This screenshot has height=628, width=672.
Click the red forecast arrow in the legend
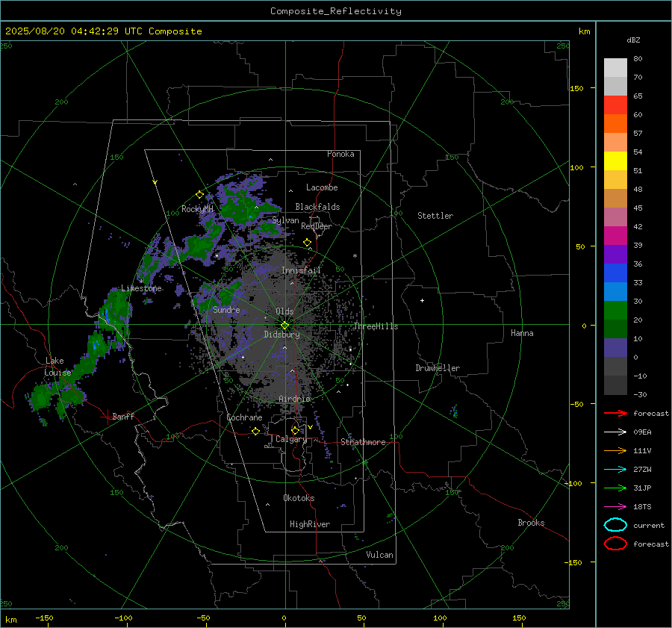[x=615, y=413]
